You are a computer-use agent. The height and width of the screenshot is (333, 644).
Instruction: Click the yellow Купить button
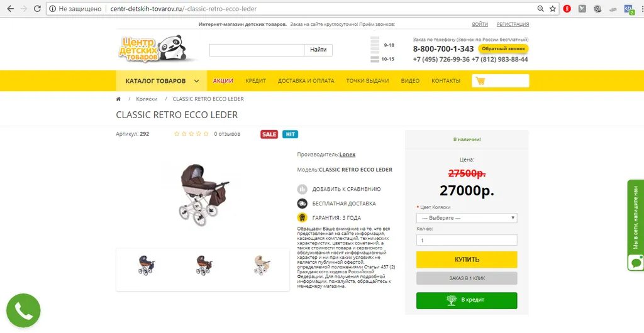click(467, 259)
